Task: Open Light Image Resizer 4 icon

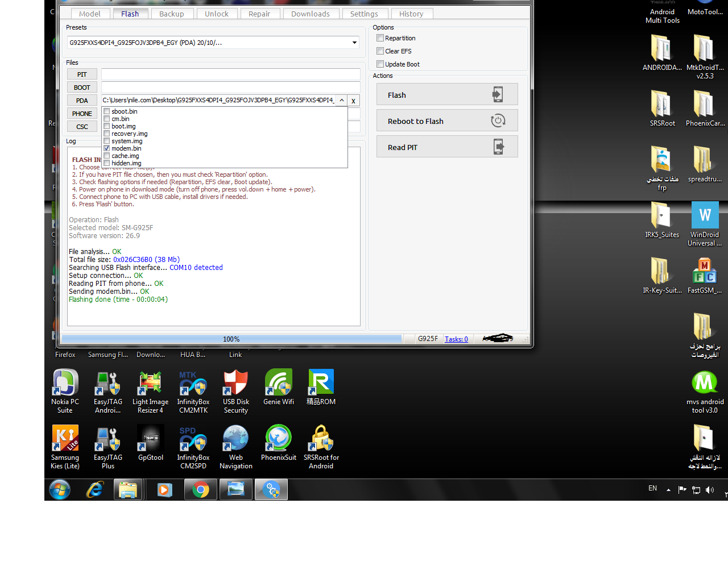Action: 151,390
